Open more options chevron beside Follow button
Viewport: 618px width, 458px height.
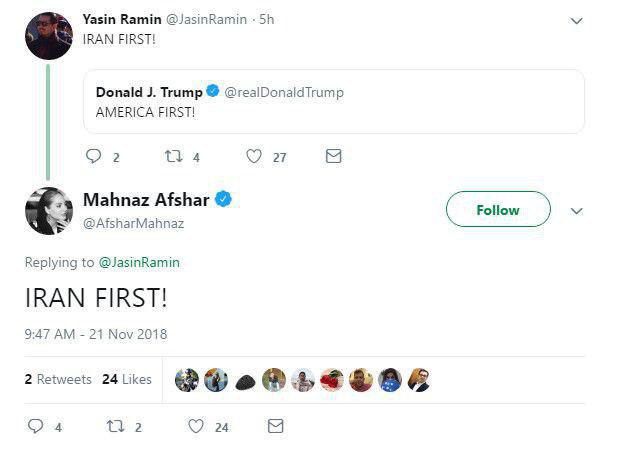pos(576,211)
